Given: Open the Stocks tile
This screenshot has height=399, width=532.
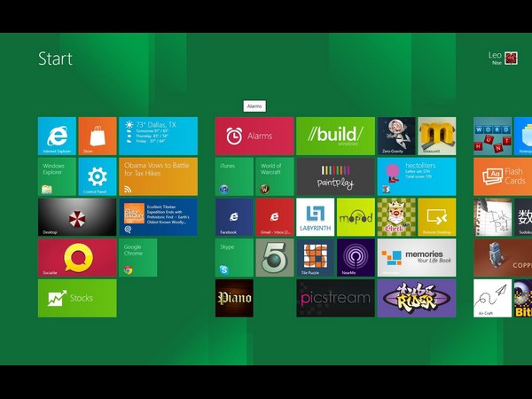Looking at the screenshot, I should coord(77,298).
